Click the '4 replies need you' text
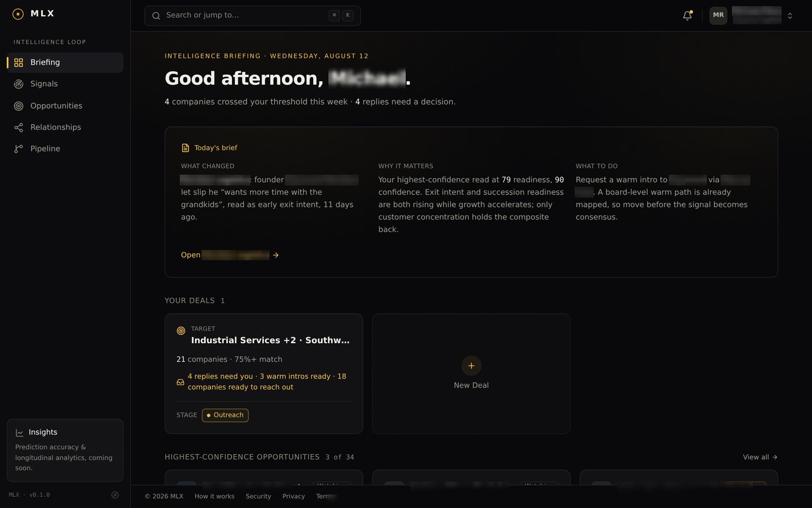The image size is (812, 508). coord(220,376)
